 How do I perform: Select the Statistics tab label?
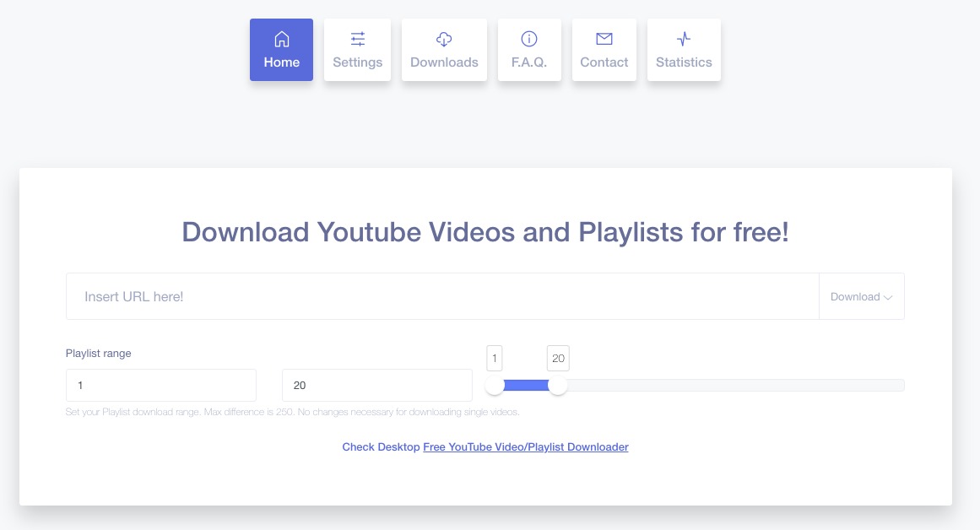point(684,62)
